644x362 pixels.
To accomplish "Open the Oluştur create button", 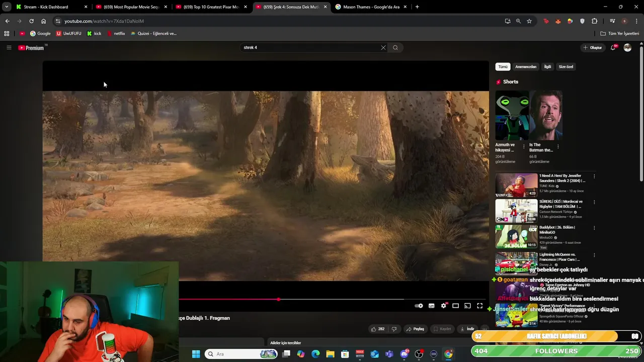I will [x=593, y=48].
